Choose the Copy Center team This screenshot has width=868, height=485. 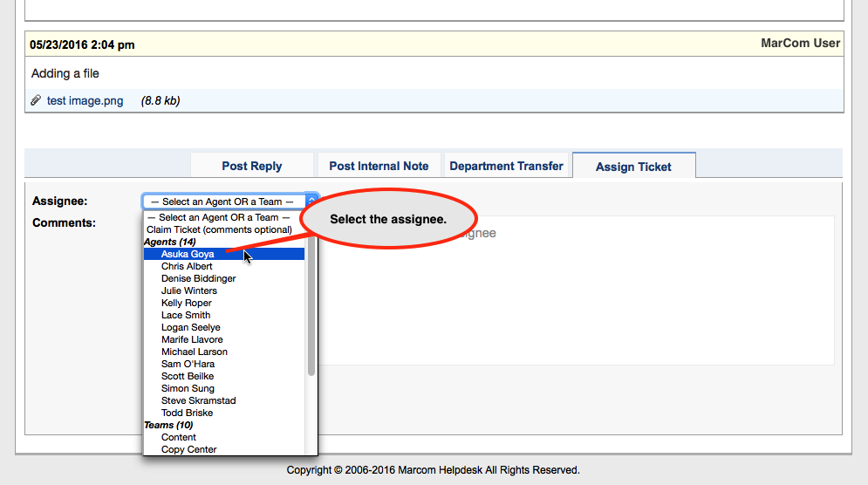click(x=224, y=449)
